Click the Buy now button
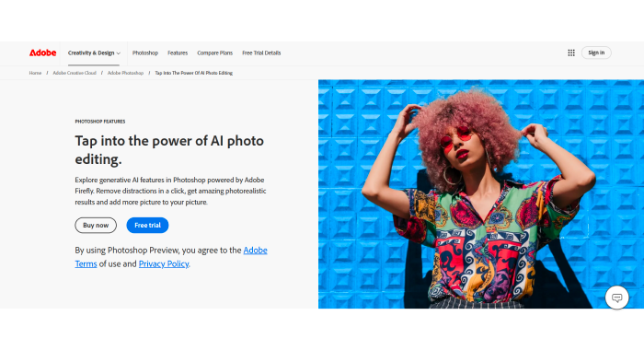 (96, 225)
